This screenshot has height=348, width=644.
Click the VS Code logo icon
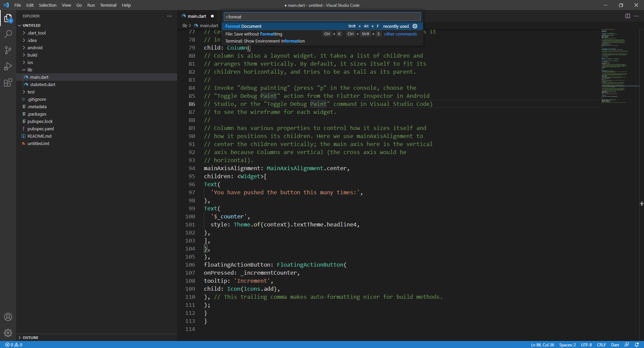(x=6, y=5)
